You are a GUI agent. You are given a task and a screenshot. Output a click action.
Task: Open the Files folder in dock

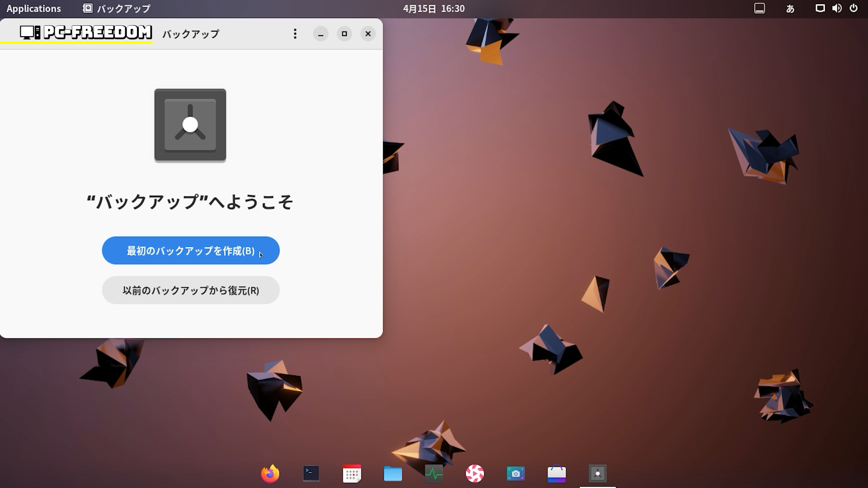pos(393,474)
